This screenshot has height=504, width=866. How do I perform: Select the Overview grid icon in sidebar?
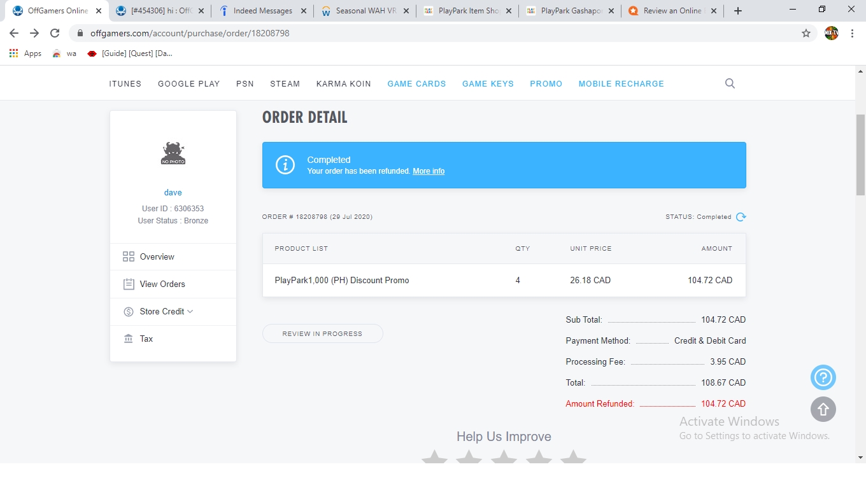coord(129,256)
